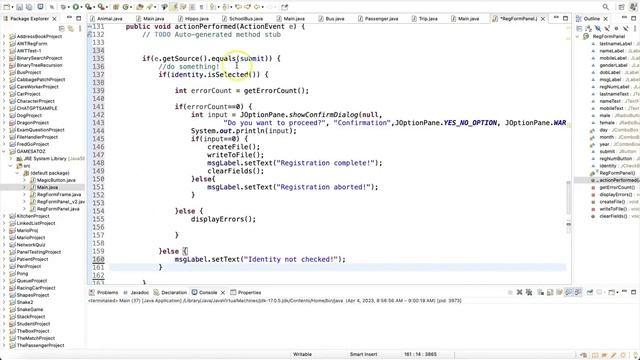Open the Javadoc tab

140,292
